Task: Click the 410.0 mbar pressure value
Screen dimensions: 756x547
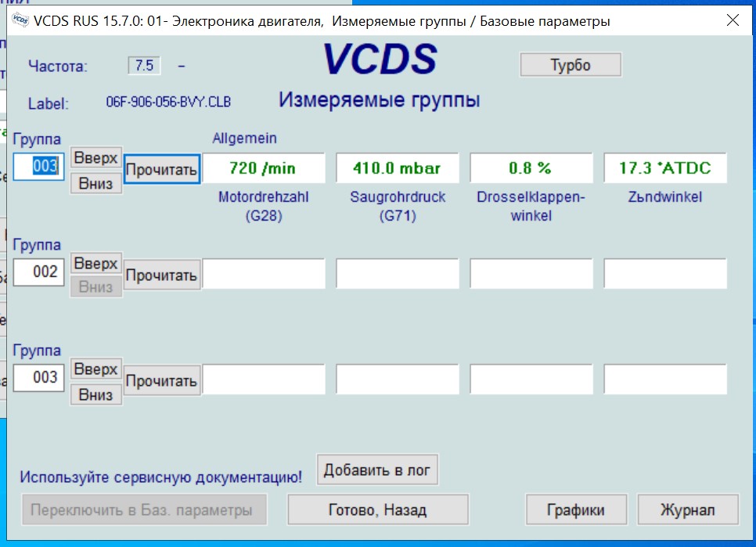Action: (x=397, y=168)
